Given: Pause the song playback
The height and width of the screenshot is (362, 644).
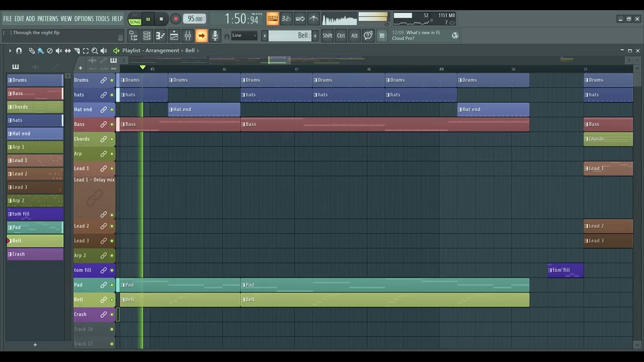Looking at the screenshot, I should 148,19.
